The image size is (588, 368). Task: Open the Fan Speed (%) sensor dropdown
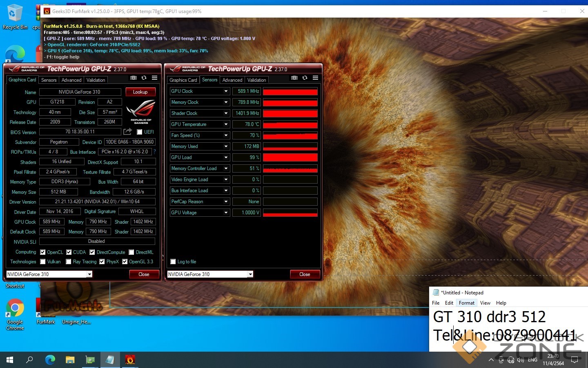coord(226,135)
